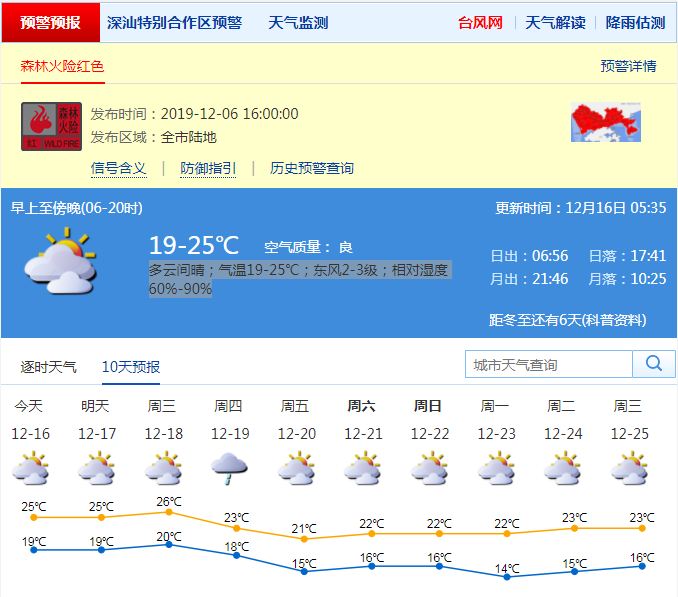678x597 pixels.
Task: Open 历史预警查询 history query link
Action: pyautogui.click(x=312, y=168)
